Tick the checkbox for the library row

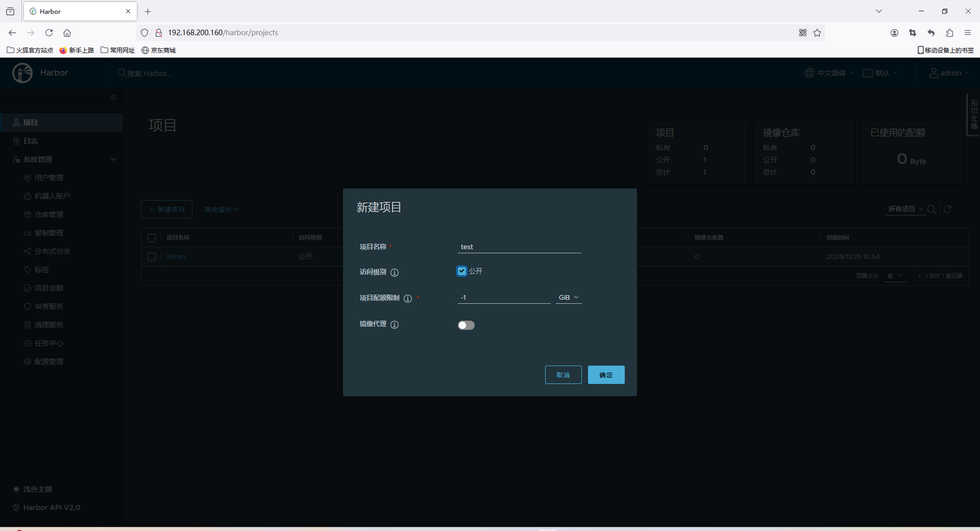pos(152,257)
